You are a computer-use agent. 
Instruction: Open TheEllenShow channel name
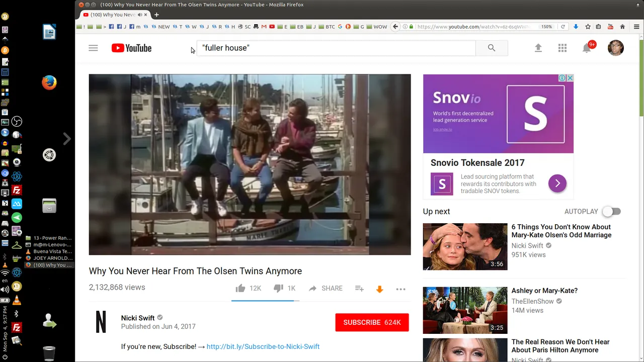tap(533, 301)
